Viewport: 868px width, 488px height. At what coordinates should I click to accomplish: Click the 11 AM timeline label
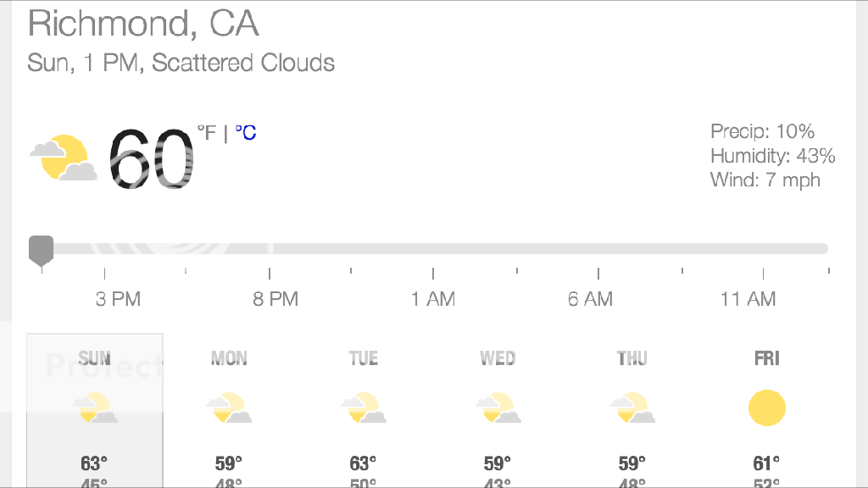(x=748, y=299)
